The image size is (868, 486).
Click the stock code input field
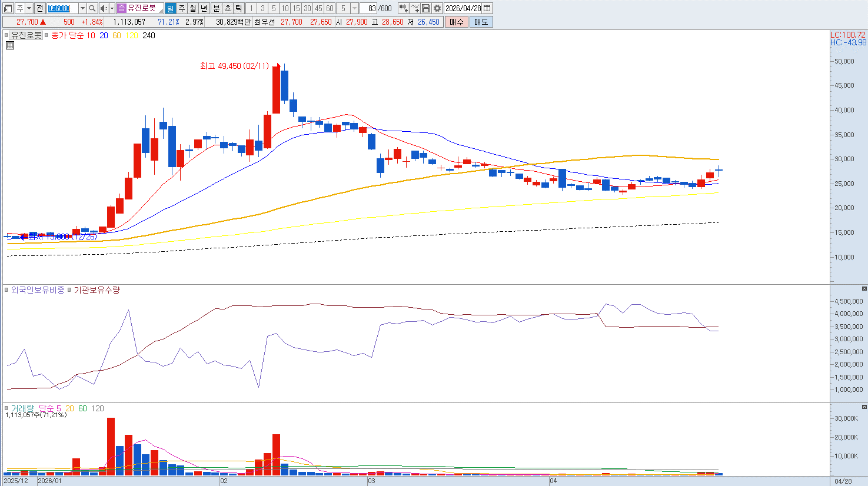point(62,8)
